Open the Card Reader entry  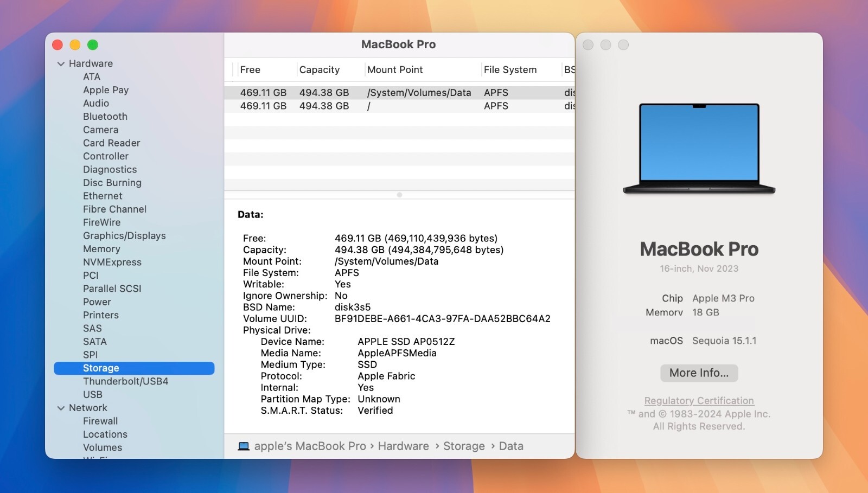[x=112, y=143]
